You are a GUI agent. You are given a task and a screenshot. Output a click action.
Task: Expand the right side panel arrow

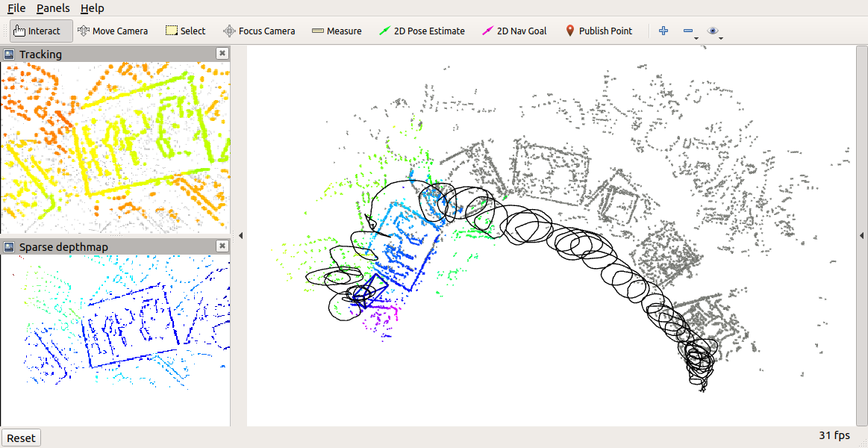861,235
